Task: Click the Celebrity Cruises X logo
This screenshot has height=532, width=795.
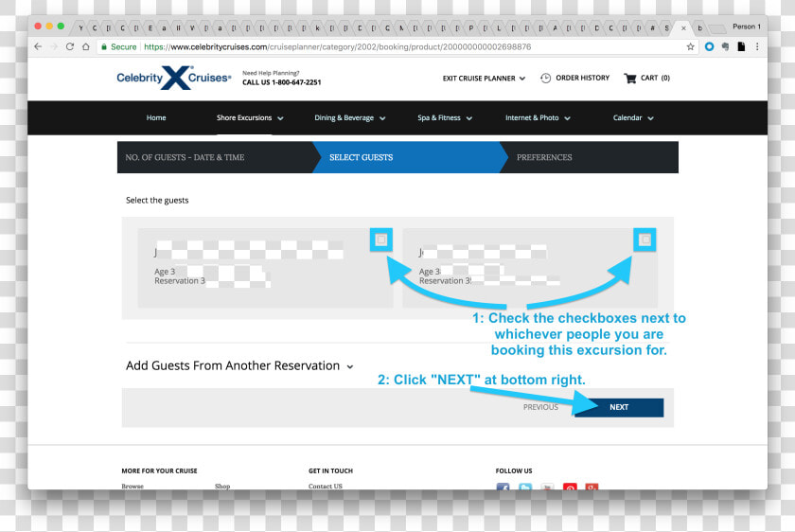Action: coord(174,78)
